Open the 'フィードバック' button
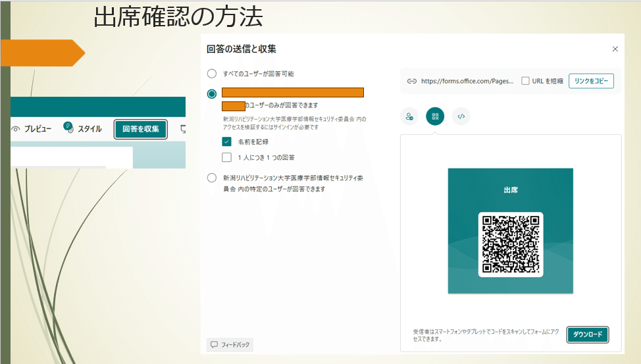Viewport: 641px width, 364px height. click(230, 344)
